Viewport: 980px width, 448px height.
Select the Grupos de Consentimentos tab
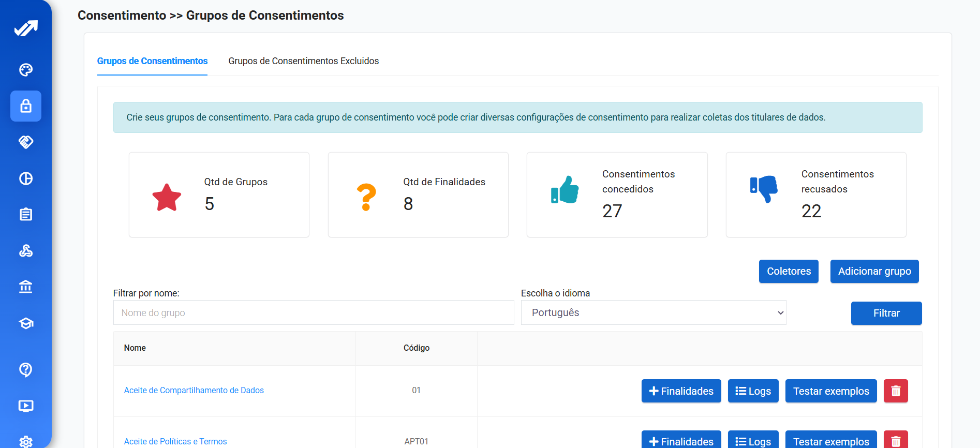(152, 61)
